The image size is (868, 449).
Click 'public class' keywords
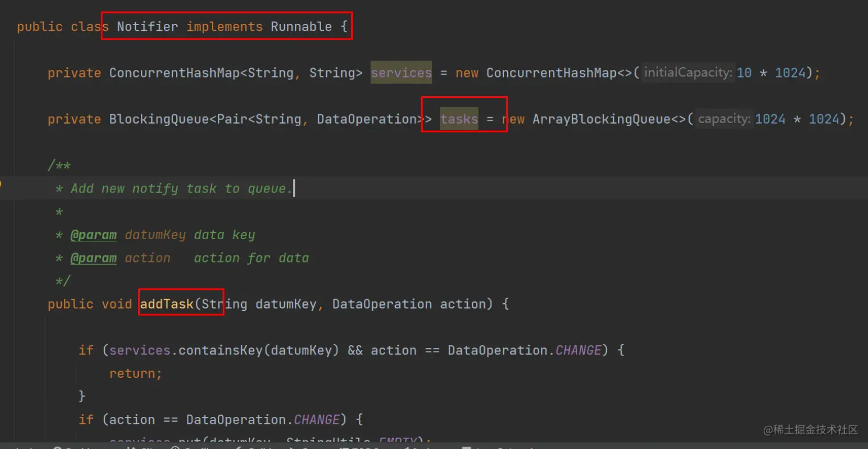(x=63, y=27)
